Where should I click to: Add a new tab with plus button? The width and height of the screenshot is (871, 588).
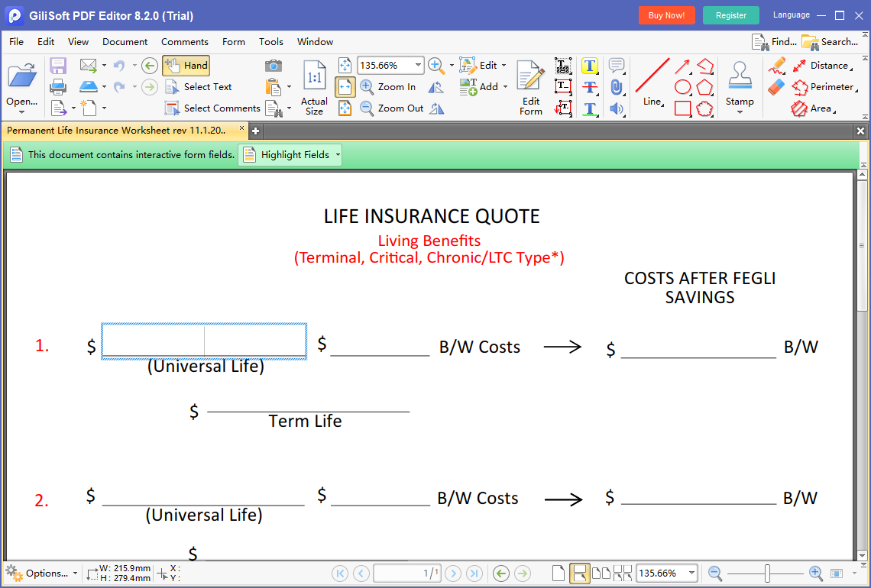click(x=255, y=131)
